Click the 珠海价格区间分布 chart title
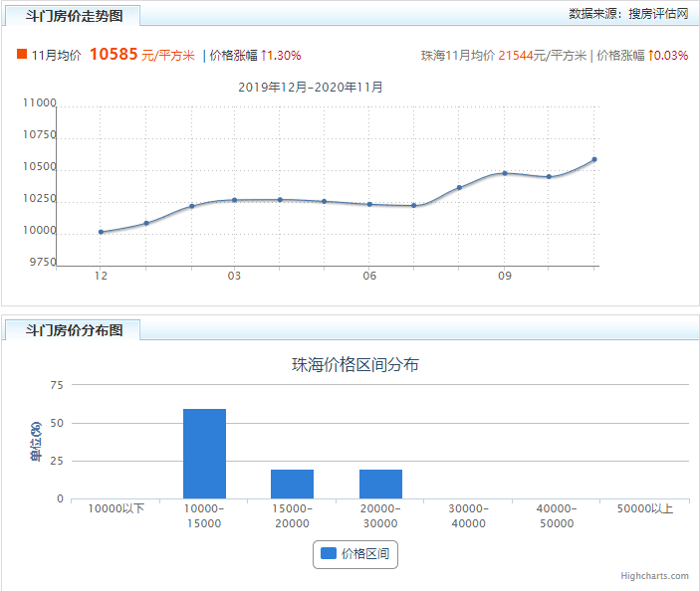The image size is (700, 591). coord(355,364)
